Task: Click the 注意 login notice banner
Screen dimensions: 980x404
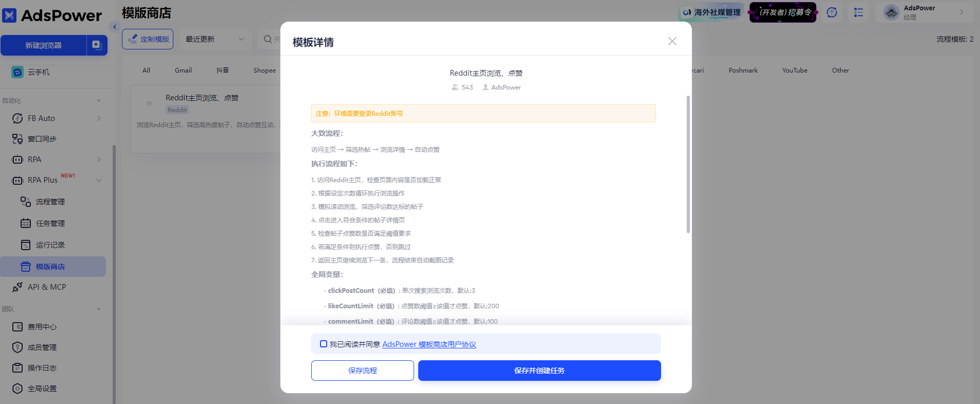Action: [x=484, y=113]
